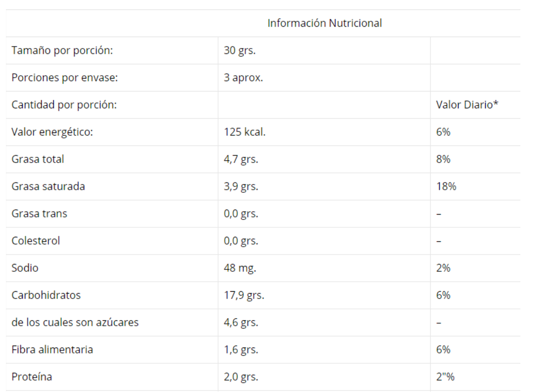Screen dimensions: 555x392
Task: Select the Porciones por envase label
Action: point(64,78)
